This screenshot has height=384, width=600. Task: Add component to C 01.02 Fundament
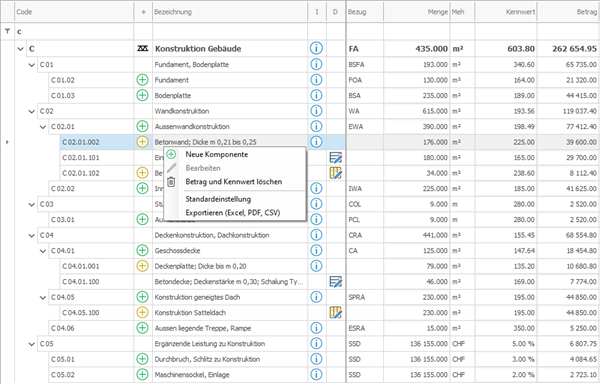pyautogui.click(x=142, y=80)
